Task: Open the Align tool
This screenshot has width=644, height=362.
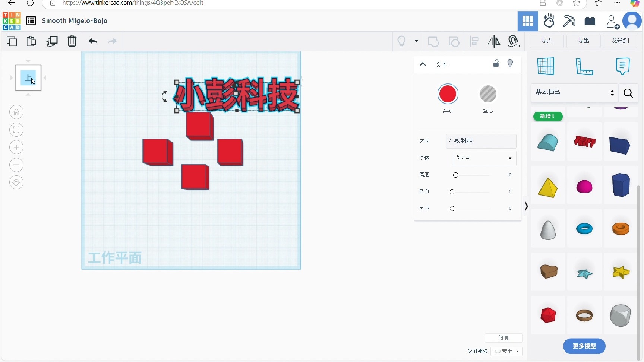Action: click(x=474, y=41)
